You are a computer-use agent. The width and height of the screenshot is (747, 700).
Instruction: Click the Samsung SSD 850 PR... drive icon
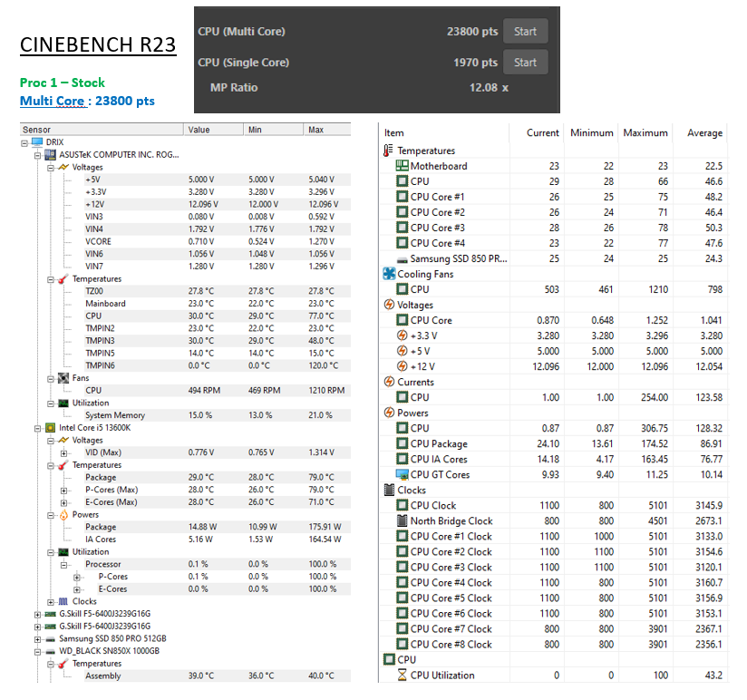[x=403, y=259]
